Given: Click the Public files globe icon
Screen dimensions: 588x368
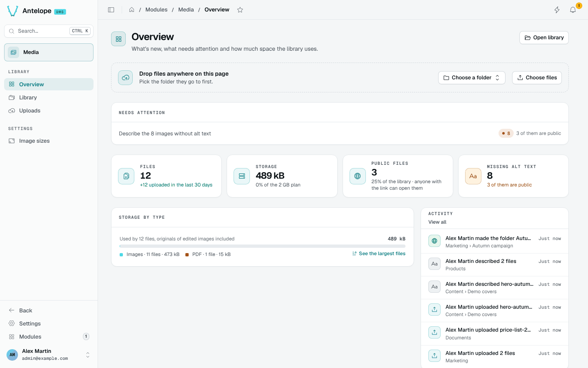Looking at the screenshot, I should pos(358,176).
